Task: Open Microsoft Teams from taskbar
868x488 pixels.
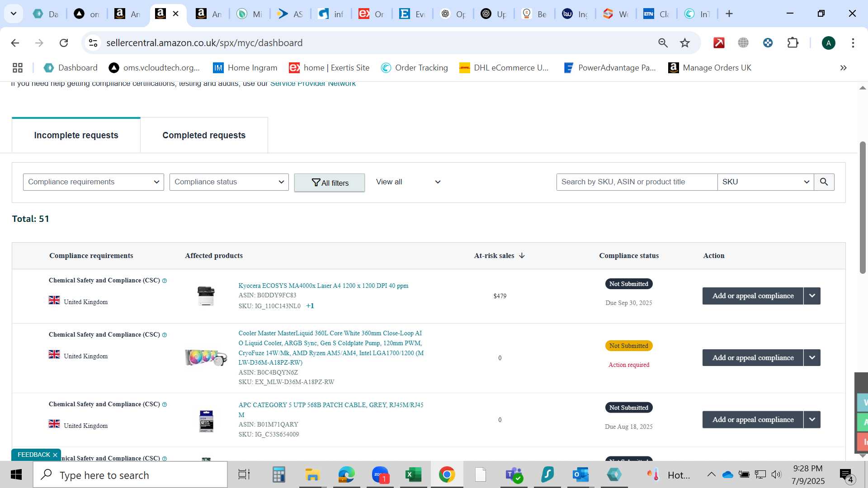Action: click(514, 475)
